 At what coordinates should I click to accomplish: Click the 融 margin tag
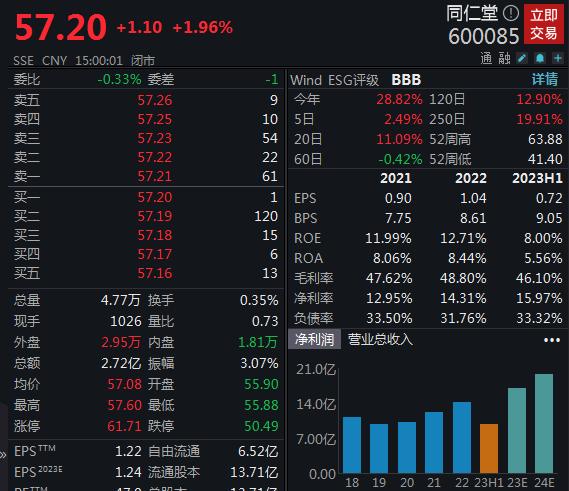tap(504, 58)
